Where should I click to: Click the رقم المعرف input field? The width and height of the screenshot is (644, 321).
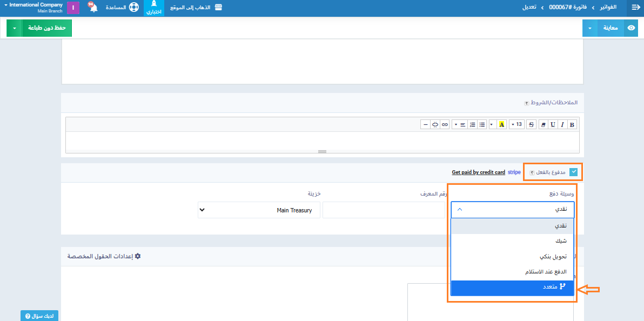[384, 210]
